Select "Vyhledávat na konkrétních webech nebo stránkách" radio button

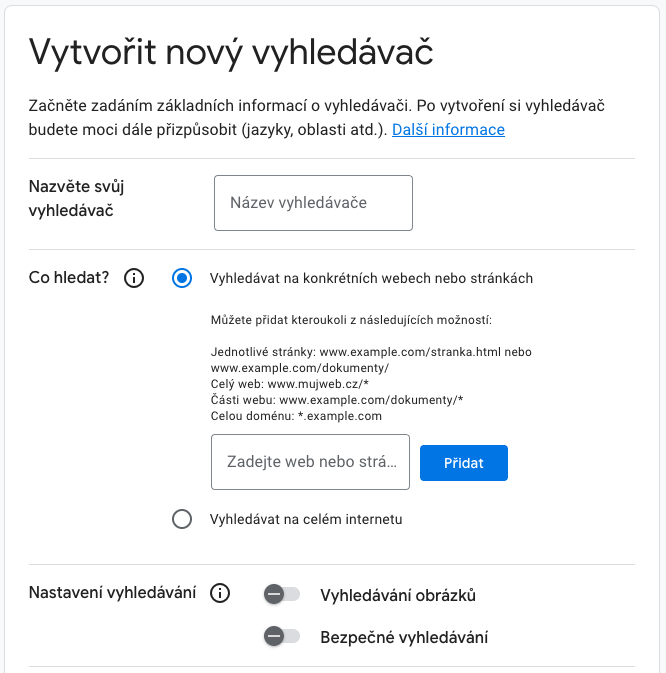coord(182,278)
